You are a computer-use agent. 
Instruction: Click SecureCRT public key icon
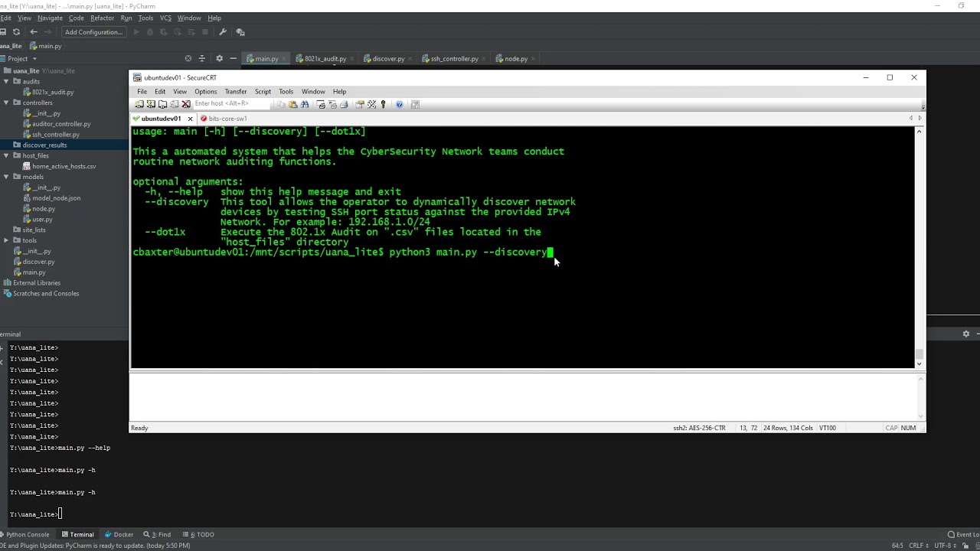click(x=383, y=104)
